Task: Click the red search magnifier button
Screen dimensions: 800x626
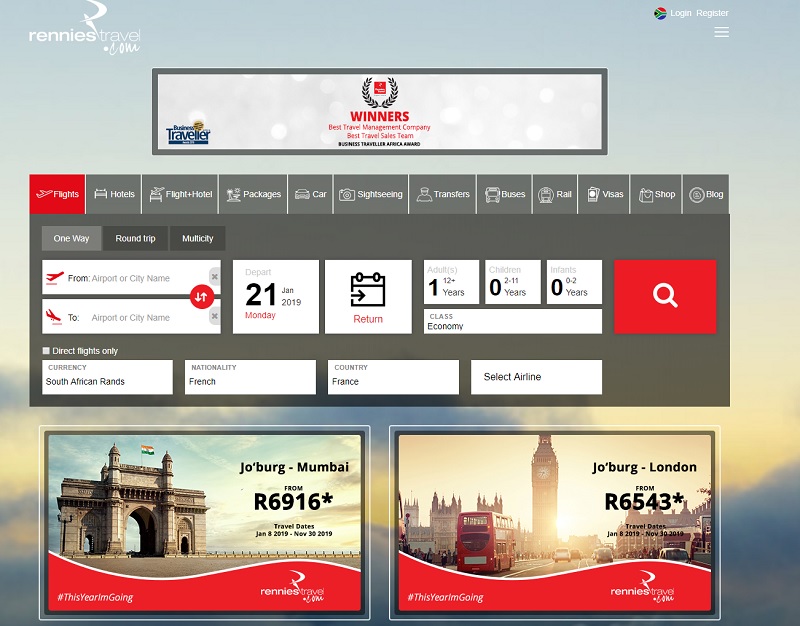Action: (665, 296)
